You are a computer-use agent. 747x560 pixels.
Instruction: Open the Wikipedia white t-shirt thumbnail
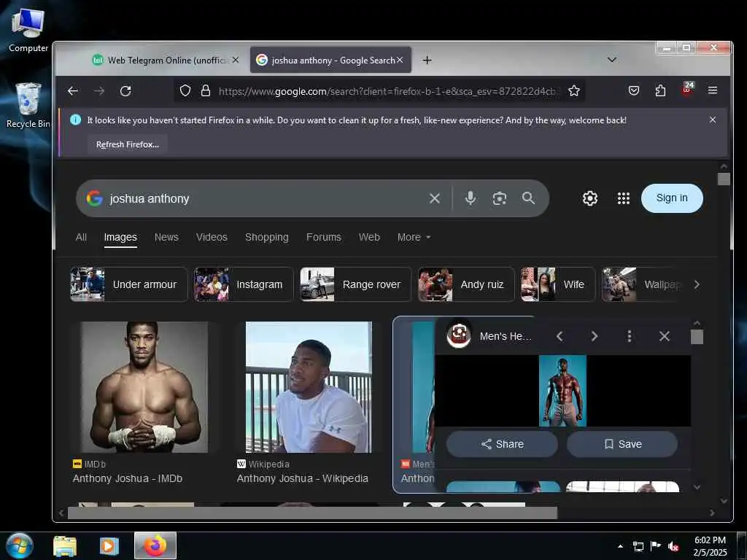point(309,387)
